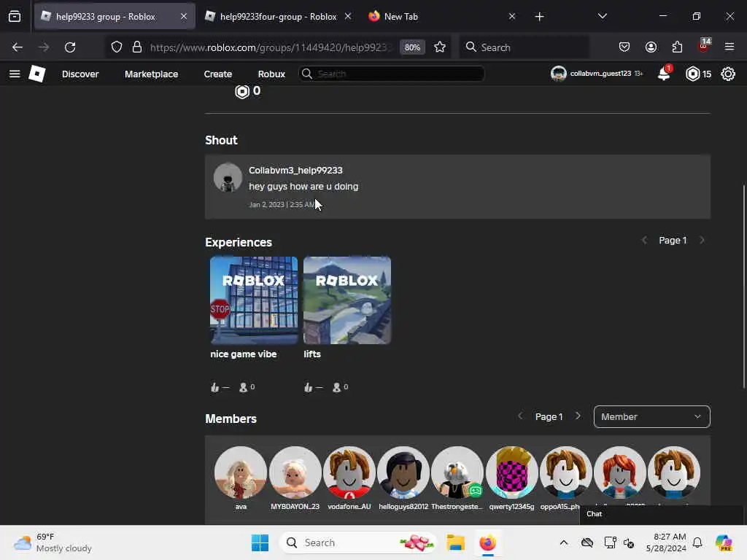
Task: Open the Roblox settings gear
Action: click(728, 74)
